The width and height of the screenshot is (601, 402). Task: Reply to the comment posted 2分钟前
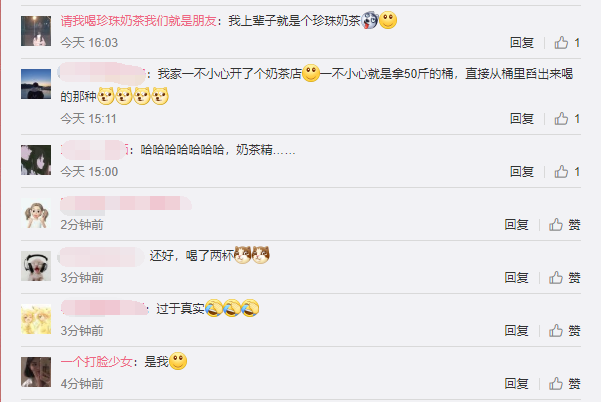[516, 225]
